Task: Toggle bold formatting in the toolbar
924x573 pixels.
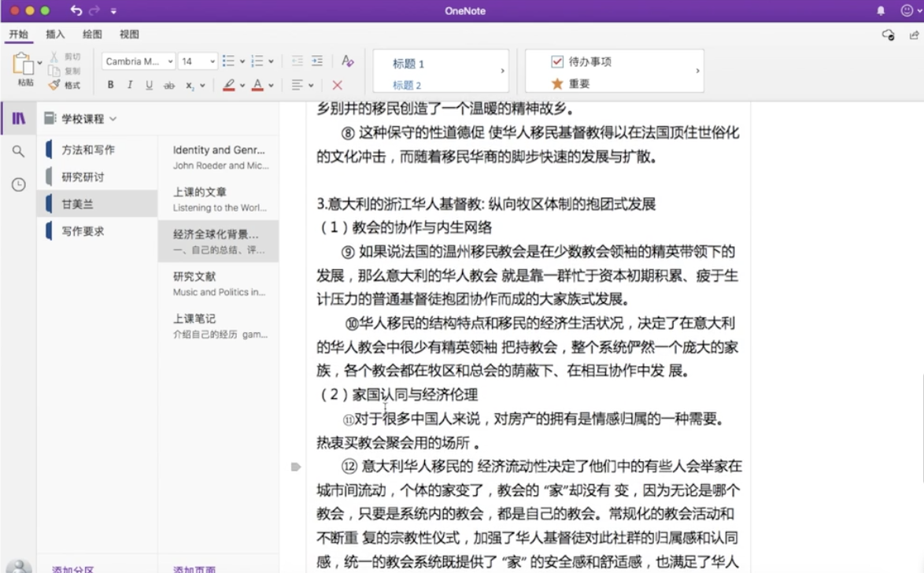Action: [x=109, y=83]
